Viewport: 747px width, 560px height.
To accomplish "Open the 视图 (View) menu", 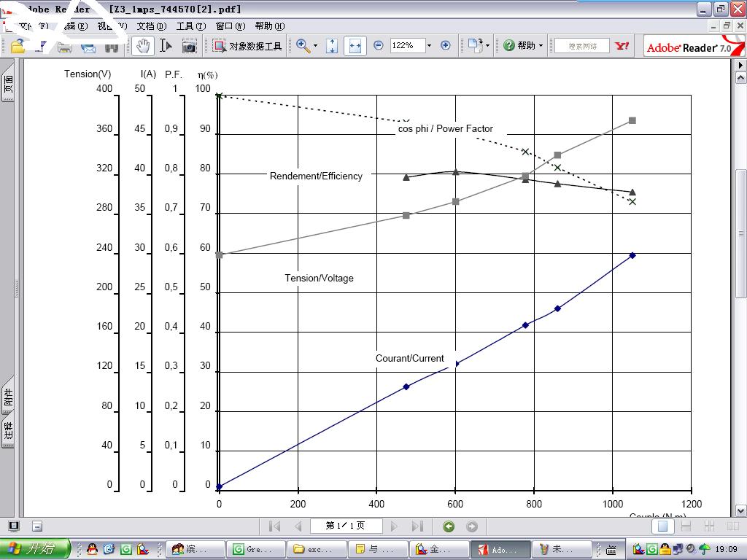I will coord(112,26).
